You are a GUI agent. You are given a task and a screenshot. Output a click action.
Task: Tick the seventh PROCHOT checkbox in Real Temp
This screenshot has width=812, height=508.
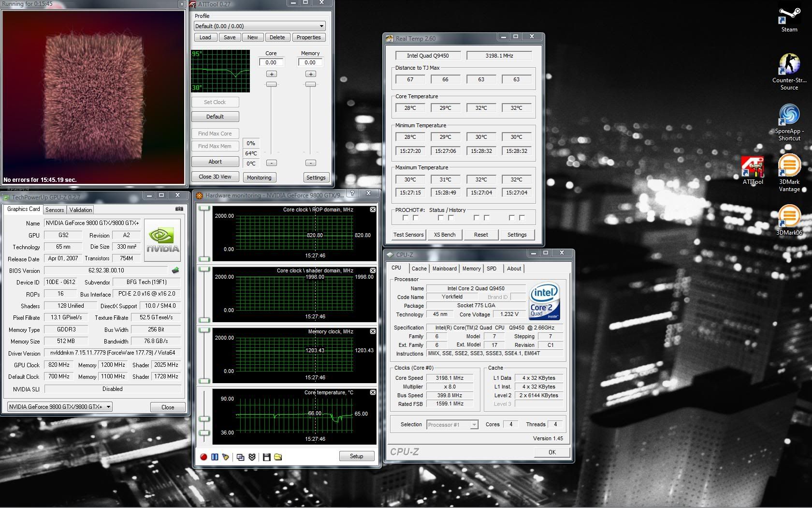pos(512,218)
